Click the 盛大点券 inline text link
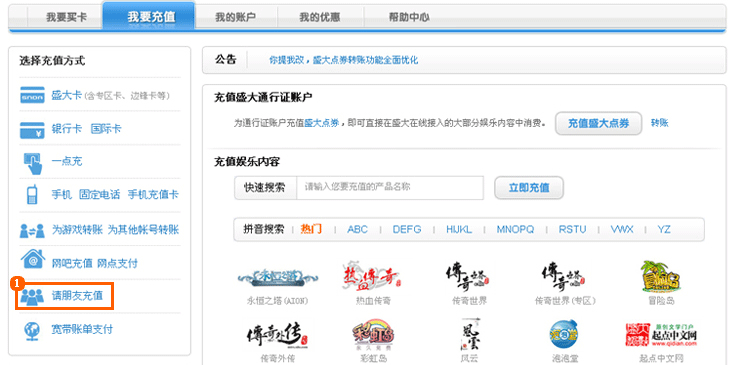The width and height of the screenshot is (734, 365). [322, 124]
